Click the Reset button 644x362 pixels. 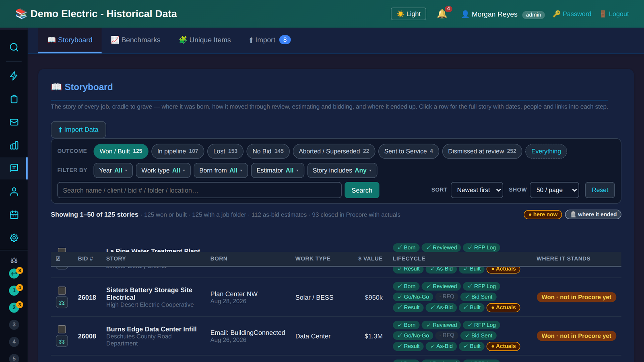(600, 190)
